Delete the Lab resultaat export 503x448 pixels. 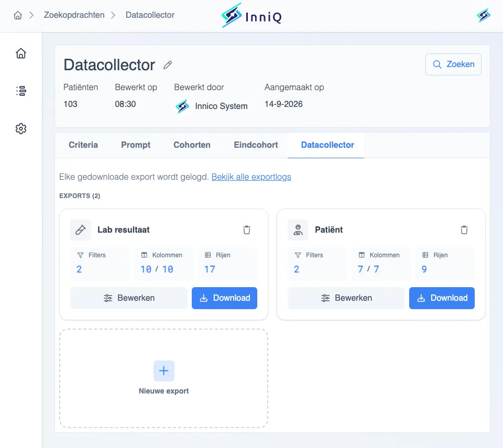247,230
